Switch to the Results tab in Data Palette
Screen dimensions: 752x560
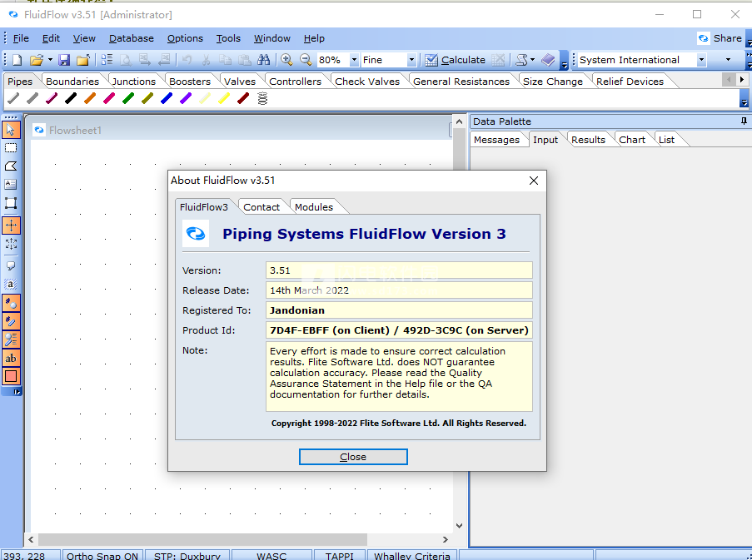pyautogui.click(x=588, y=140)
